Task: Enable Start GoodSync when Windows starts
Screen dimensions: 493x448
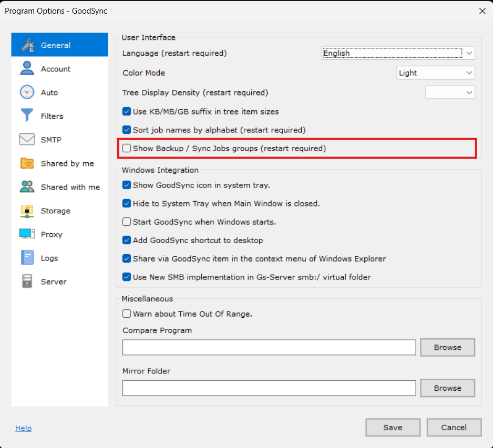Action: [126, 222]
